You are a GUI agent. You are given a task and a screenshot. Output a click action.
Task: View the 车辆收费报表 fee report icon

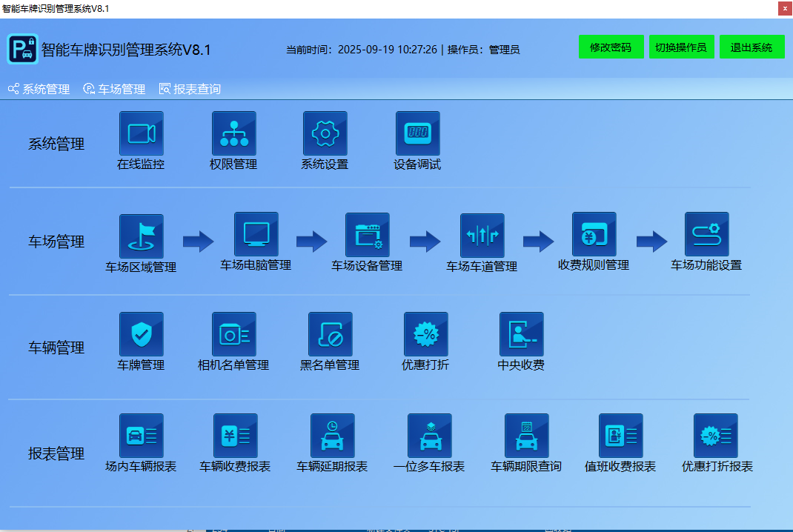point(236,436)
